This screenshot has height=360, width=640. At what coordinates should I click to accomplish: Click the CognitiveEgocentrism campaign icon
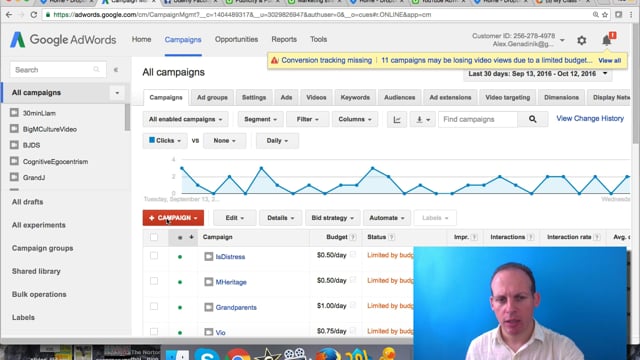point(14,161)
